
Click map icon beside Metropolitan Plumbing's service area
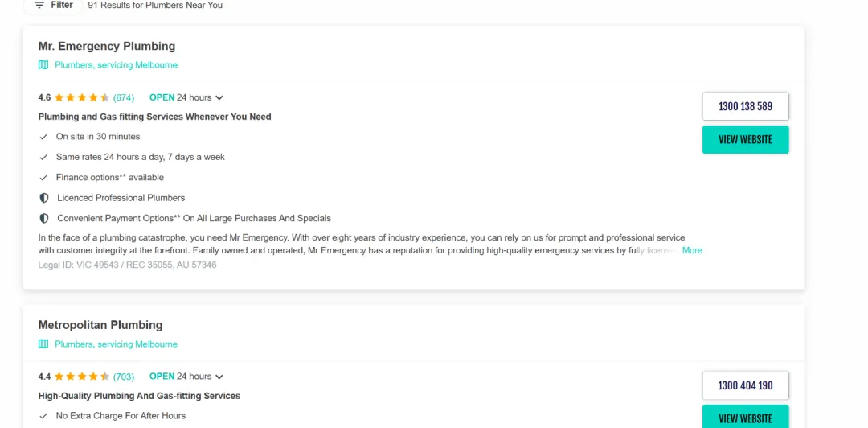tap(43, 344)
